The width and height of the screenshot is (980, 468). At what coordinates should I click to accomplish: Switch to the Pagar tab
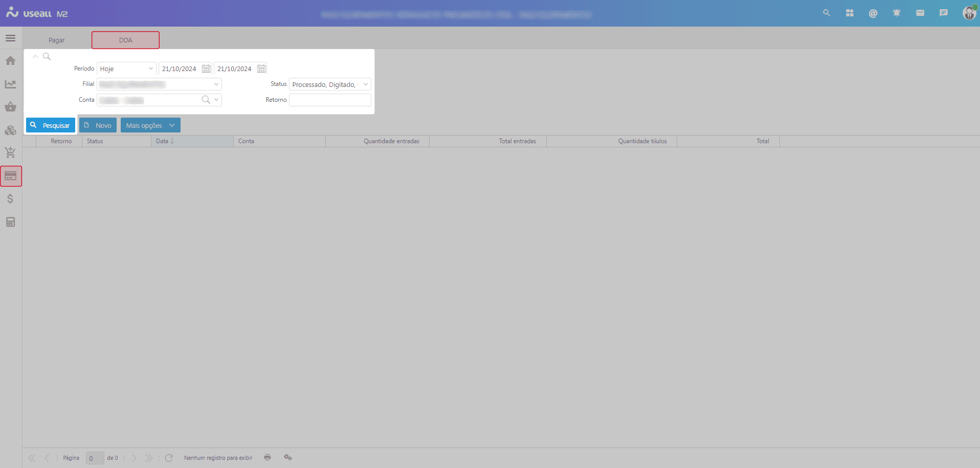coord(56,40)
